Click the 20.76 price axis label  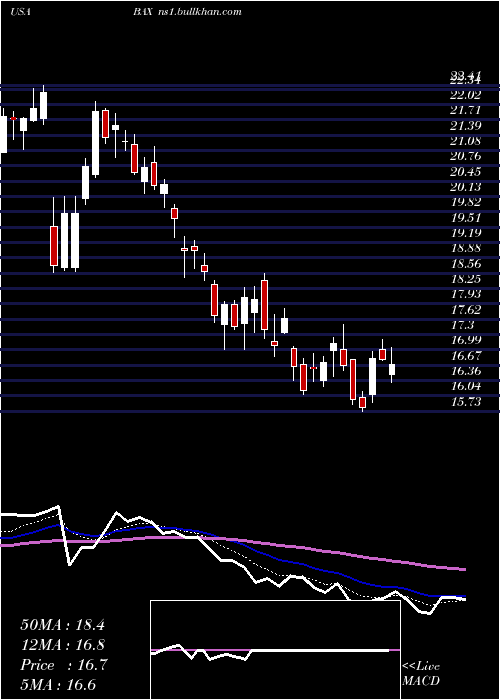(x=465, y=156)
